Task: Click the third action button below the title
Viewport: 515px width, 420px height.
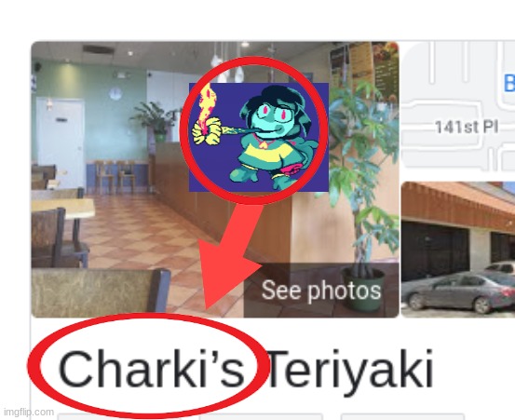Action: [x=402, y=416]
